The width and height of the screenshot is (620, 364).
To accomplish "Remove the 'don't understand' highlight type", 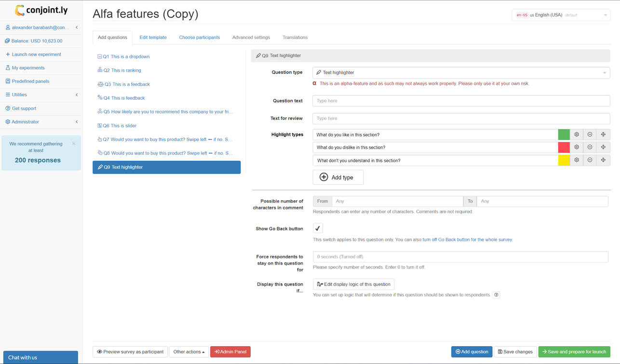I will pos(590,160).
